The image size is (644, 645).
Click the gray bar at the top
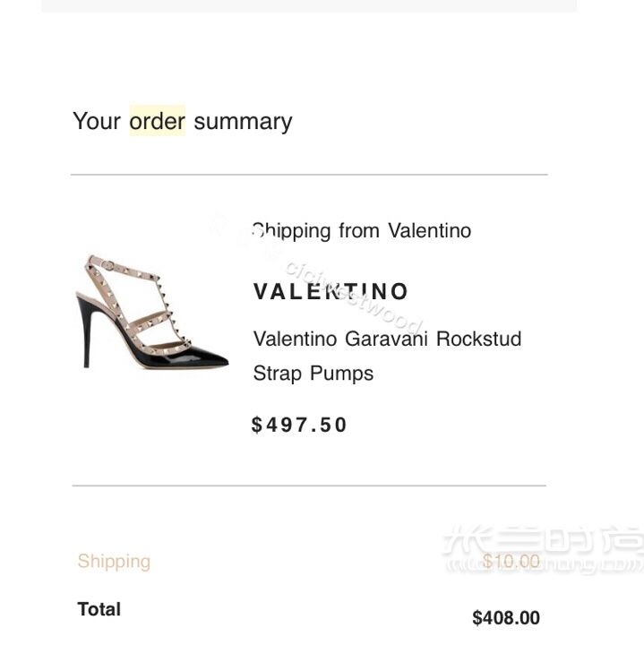click(309, 5)
